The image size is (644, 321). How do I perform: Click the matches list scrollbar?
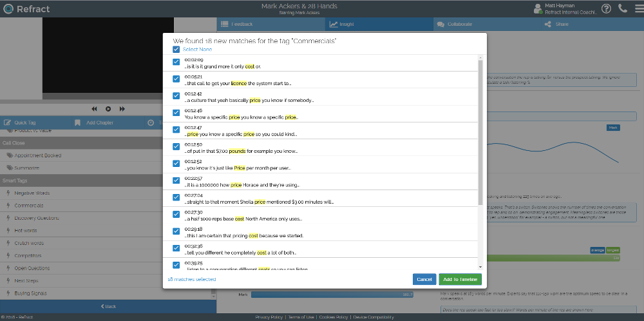point(480,132)
